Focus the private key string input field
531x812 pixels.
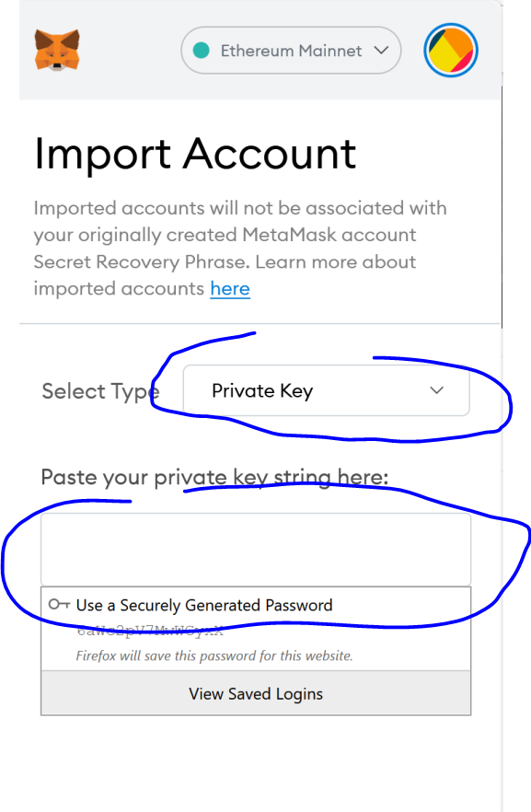click(256, 550)
